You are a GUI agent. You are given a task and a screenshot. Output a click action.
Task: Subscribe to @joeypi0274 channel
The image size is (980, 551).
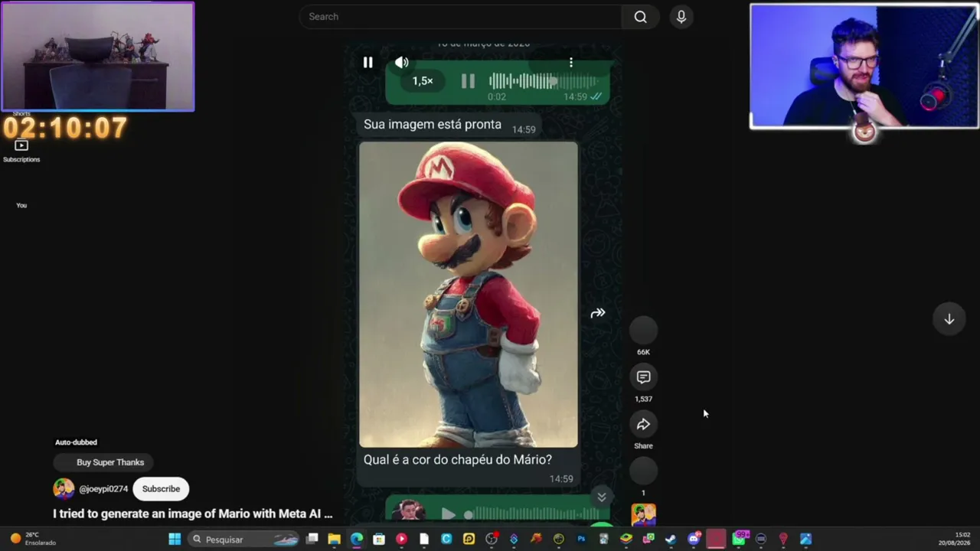point(161,489)
